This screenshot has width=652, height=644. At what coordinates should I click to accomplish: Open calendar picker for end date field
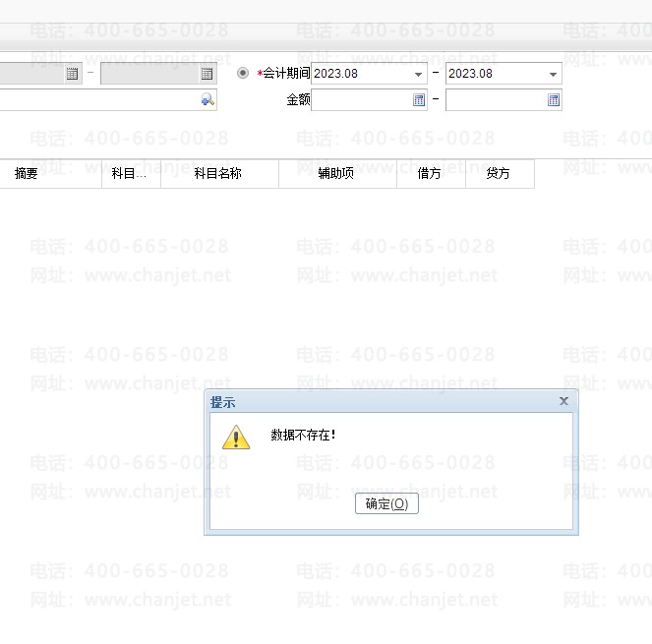[207, 74]
